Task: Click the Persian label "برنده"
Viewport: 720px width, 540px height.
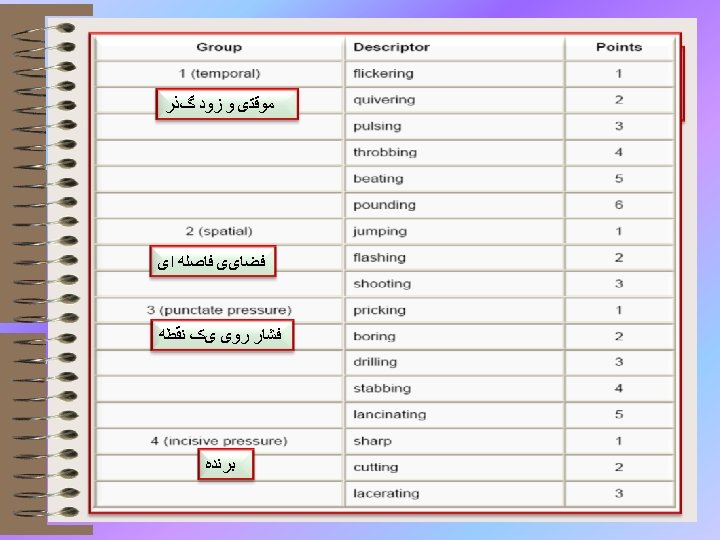Action: tap(225, 464)
